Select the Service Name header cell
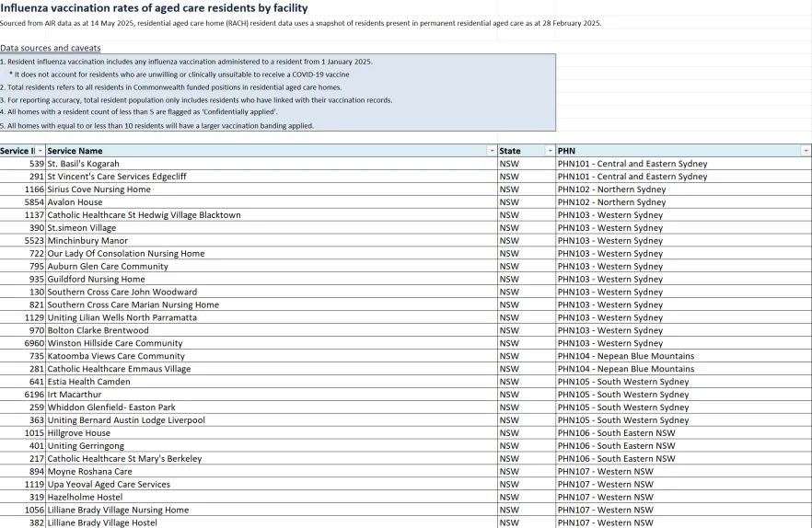The width and height of the screenshot is (812, 528). pos(272,151)
